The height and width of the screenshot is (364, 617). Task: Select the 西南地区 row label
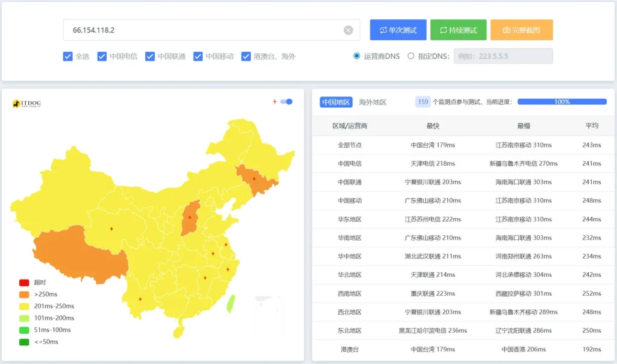pos(349,293)
